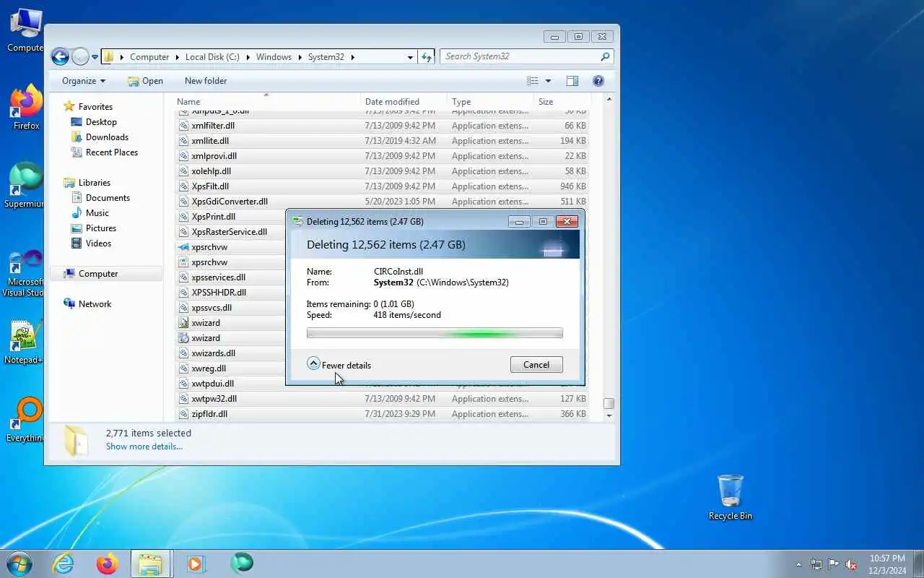
Task: Open the Organize menu
Action: pos(84,81)
